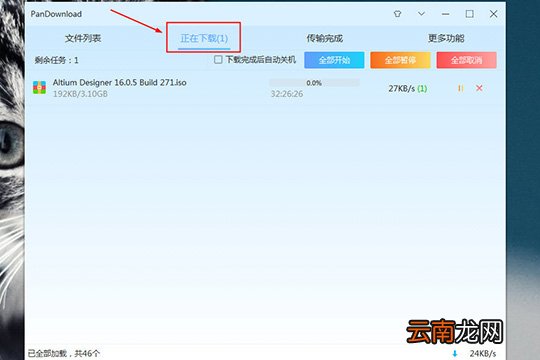Cancel the Altium Designer download with red X

coord(479,88)
